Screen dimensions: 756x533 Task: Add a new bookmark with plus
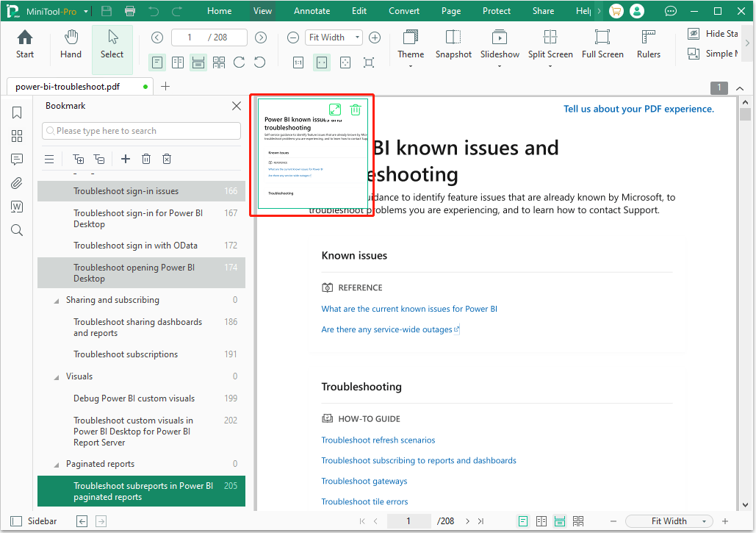[x=126, y=159]
